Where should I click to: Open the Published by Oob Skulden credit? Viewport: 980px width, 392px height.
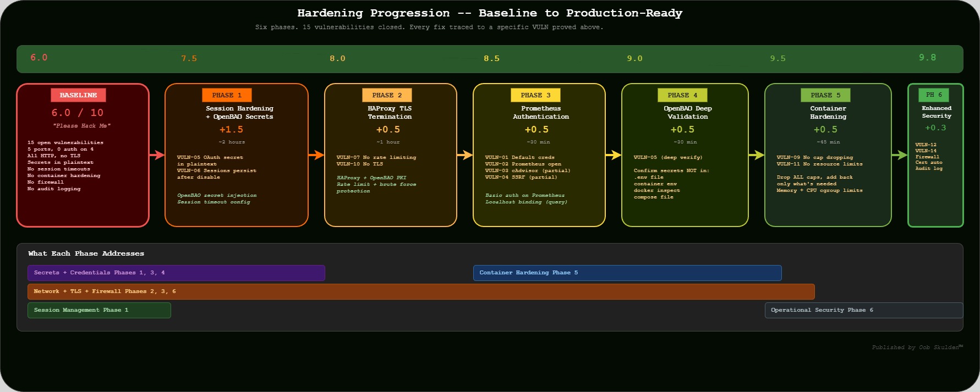(x=917, y=347)
